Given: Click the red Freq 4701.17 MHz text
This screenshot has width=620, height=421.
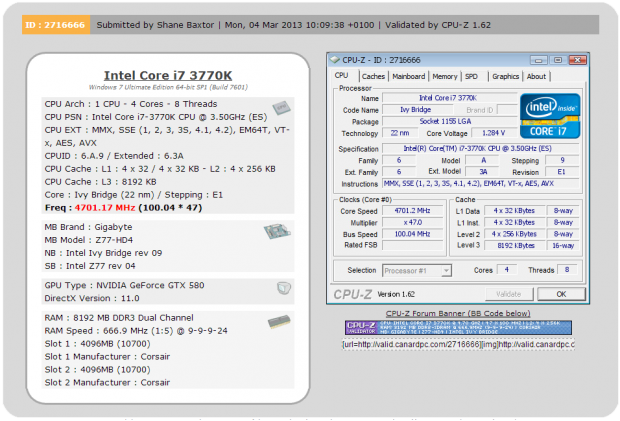Looking at the screenshot, I should (x=105, y=208).
